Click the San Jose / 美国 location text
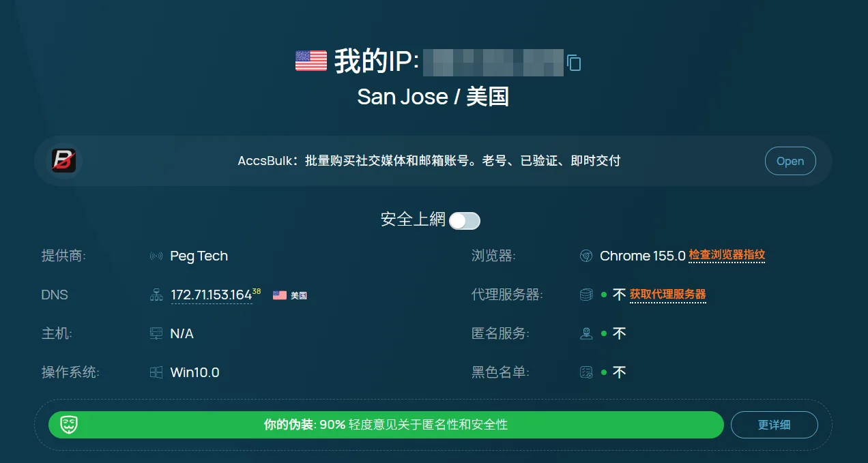 [433, 96]
